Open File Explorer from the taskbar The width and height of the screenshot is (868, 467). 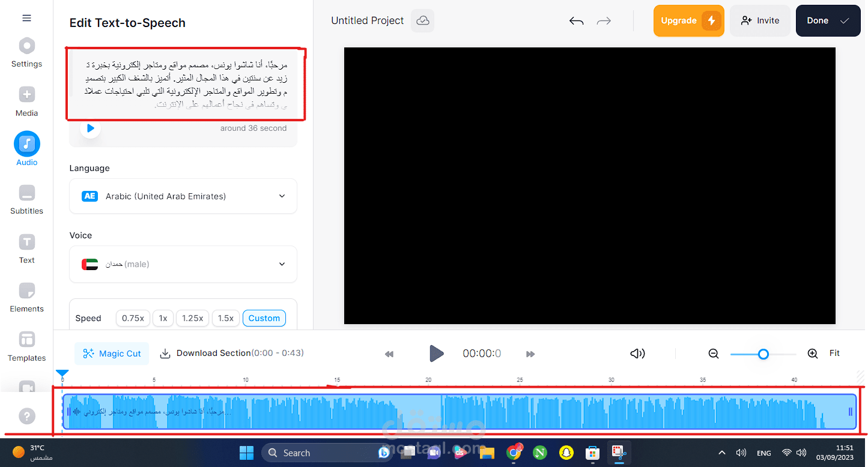(487, 453)
